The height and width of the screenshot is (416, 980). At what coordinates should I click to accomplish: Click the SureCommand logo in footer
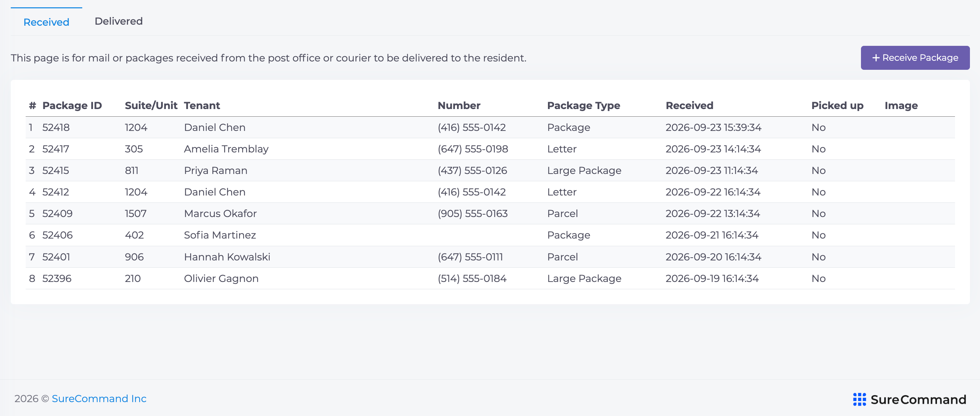pyautogui.click(x=909, y=399)
